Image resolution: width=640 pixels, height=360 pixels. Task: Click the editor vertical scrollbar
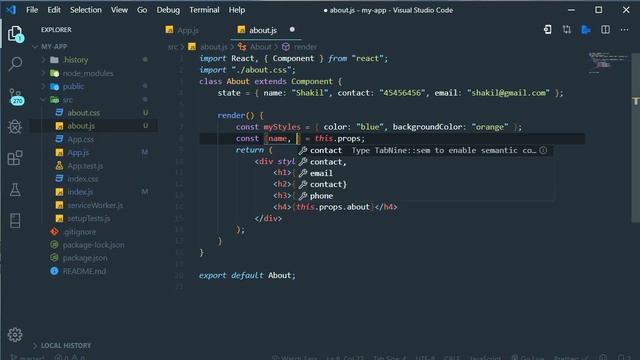click(635, 139)
